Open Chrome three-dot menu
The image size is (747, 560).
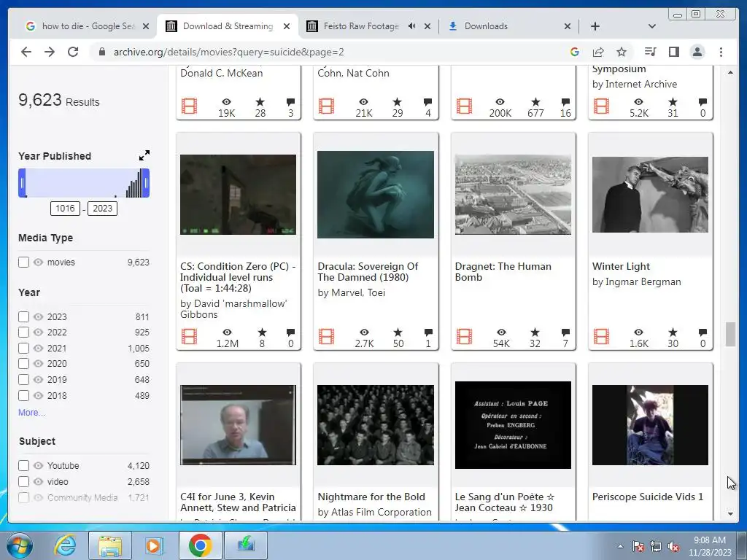click(x=721, y=52)
